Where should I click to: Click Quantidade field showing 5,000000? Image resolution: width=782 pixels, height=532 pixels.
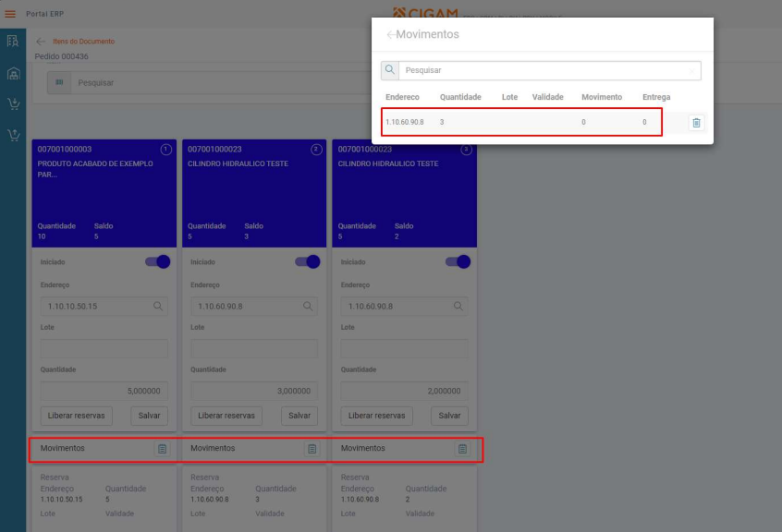[104, 391]
